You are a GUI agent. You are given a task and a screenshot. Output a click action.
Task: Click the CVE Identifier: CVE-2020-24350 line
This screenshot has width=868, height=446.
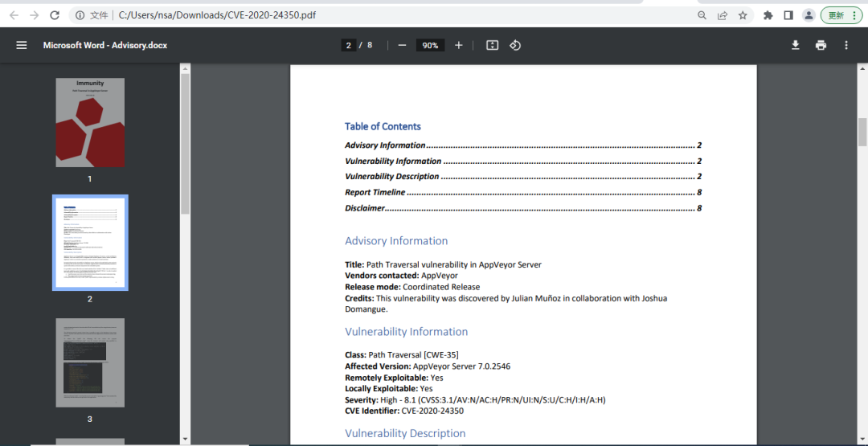tap(404, 411)
